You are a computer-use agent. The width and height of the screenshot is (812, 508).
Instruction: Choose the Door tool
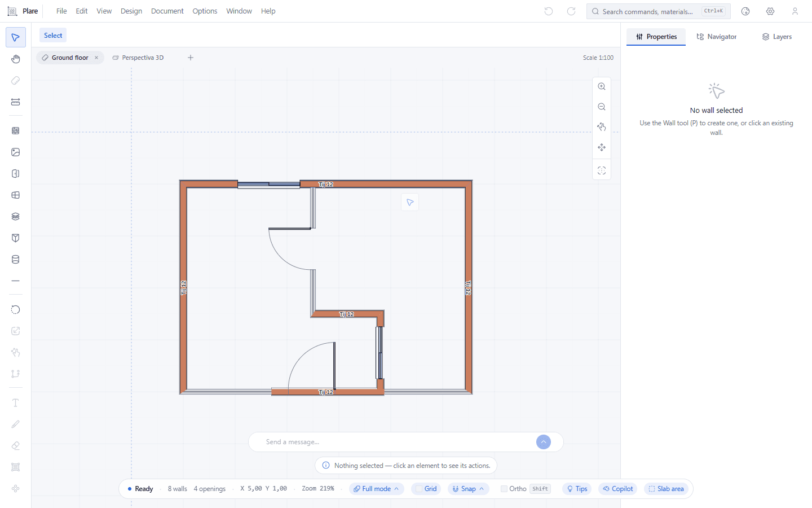tap(16, 173)
